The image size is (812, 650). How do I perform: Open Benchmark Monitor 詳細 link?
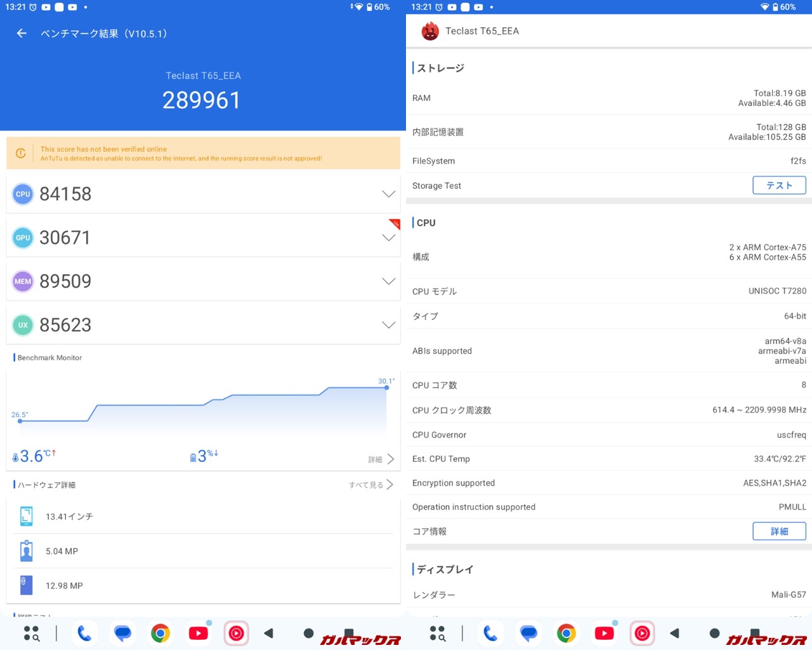(x=381, y=459)
